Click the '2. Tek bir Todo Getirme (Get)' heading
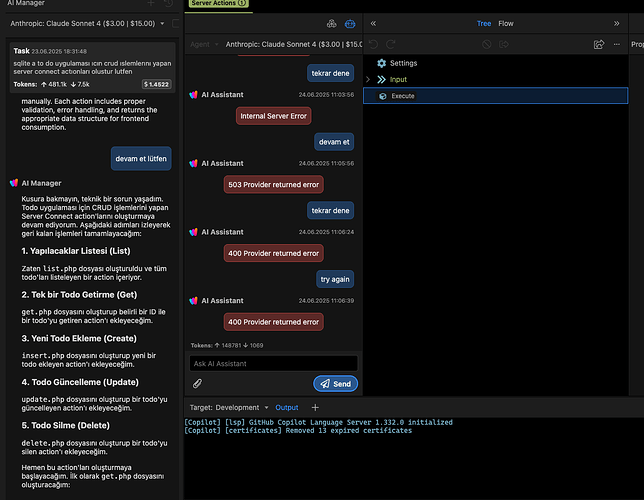The height and width of the screenshot is (500, 644). [79, 295]
